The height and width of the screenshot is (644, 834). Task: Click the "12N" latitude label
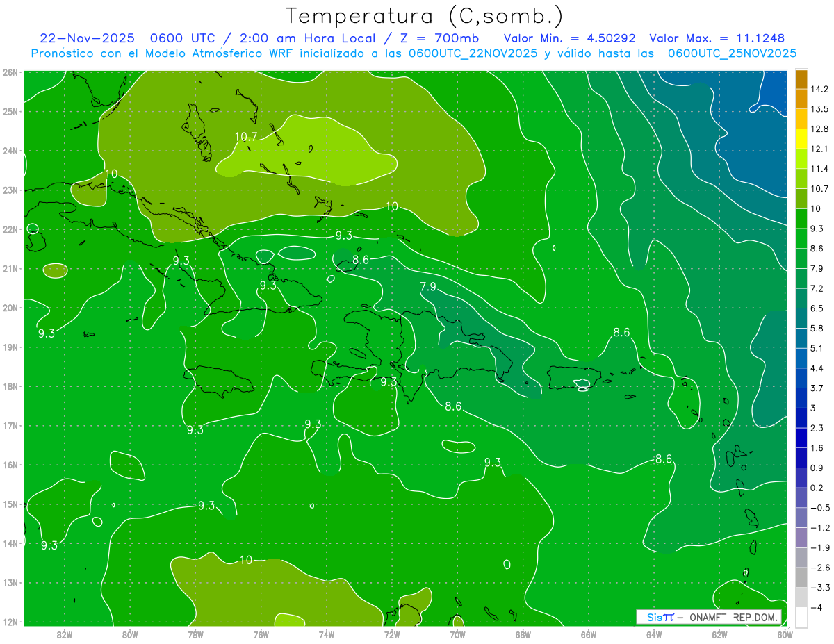pyautogui.click(x=10, y=622)
